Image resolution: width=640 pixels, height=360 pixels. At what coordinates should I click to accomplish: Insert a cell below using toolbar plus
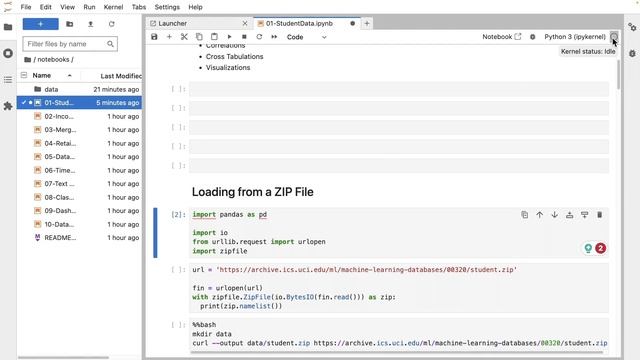pyautogui.click(x=169, y=37)
